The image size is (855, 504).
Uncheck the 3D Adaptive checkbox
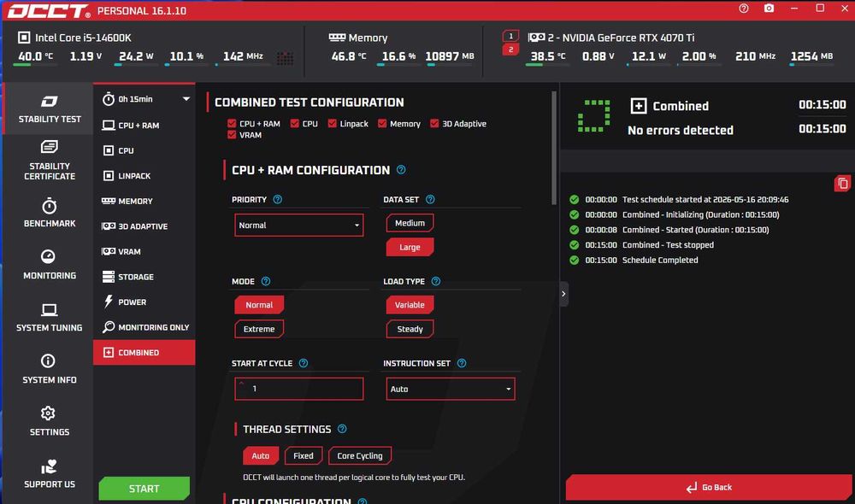point(434,124)
